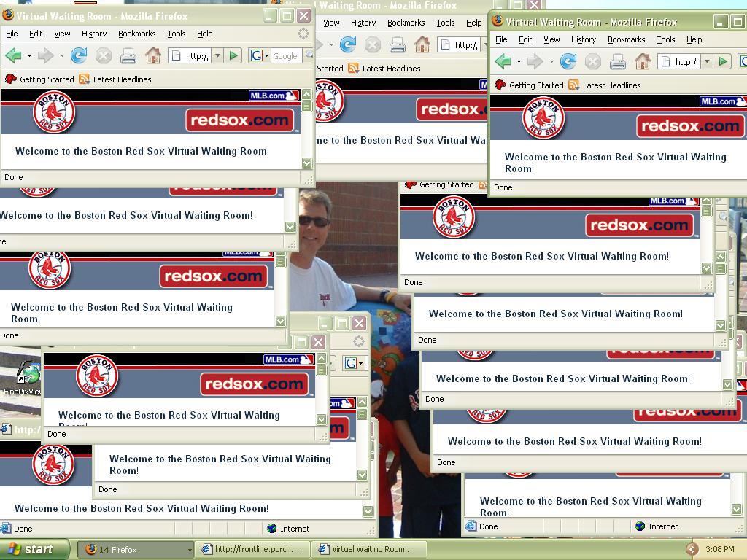Open search engine dropdown arrow in top-left window
This screenshot has height=560, width=747.
[x=266, y=55]
